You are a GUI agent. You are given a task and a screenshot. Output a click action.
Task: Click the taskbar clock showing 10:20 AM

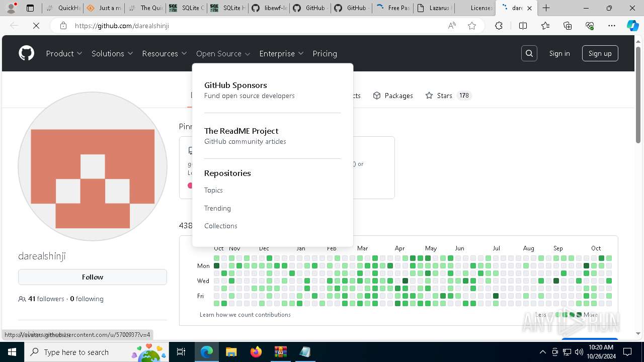pyautogui.click(x=600, y=352)
